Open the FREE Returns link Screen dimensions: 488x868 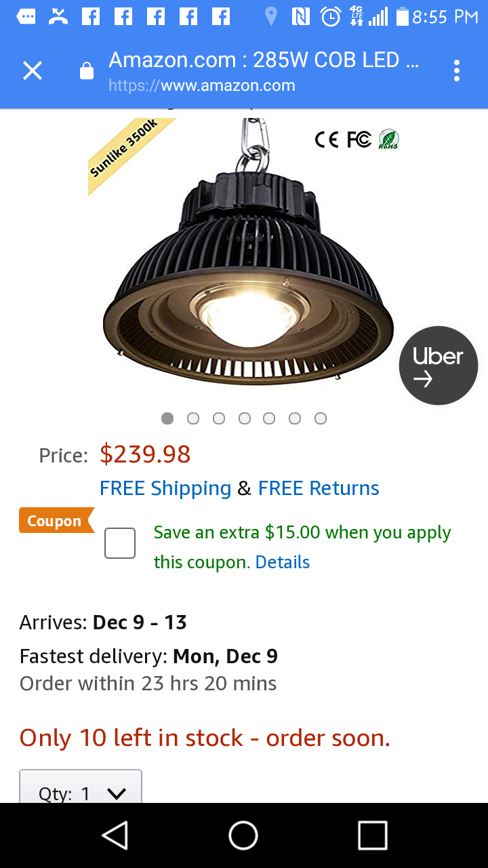point(319,488)
